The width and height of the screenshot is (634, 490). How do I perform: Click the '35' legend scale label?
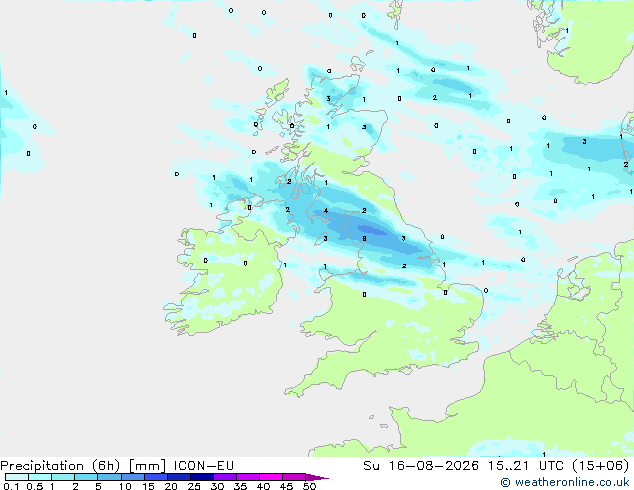tap(240, 486)
